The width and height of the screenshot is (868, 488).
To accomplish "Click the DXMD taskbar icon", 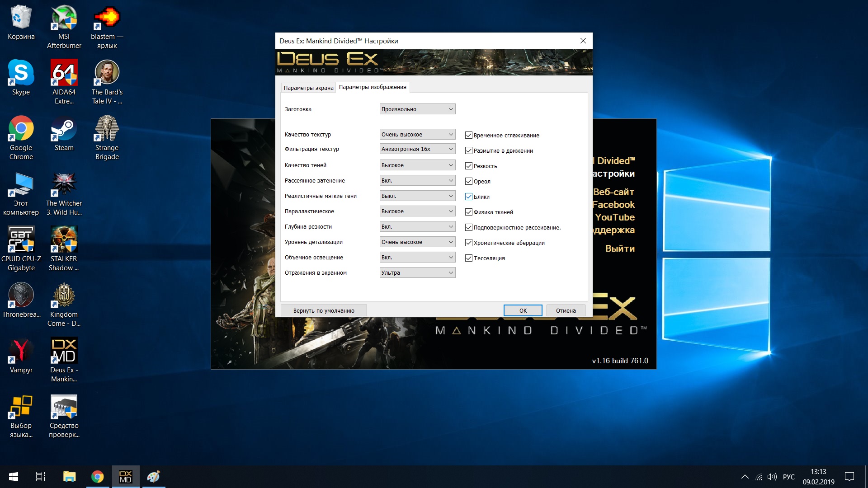I will (125, 477).
